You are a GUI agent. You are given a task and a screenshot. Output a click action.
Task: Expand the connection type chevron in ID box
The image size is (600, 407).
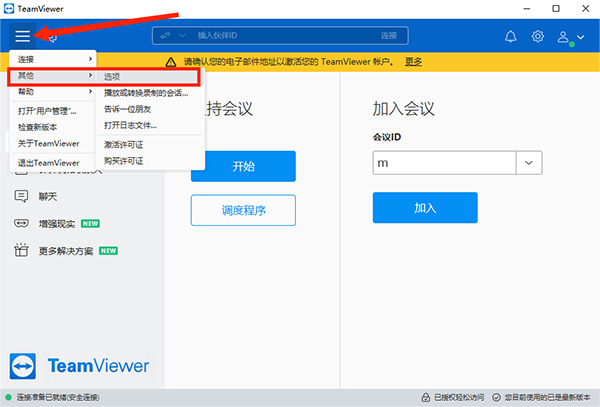pyautogui.click(x=182, y=36)
